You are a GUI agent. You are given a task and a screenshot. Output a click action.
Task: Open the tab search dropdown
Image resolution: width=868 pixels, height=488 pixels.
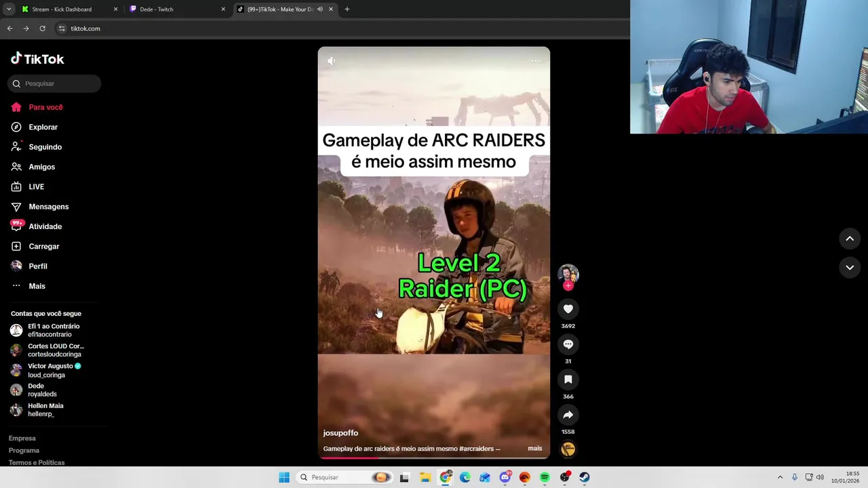8,9
